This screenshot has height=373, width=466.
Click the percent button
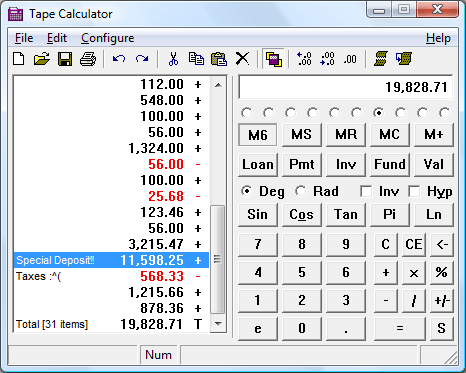[442, 273]
